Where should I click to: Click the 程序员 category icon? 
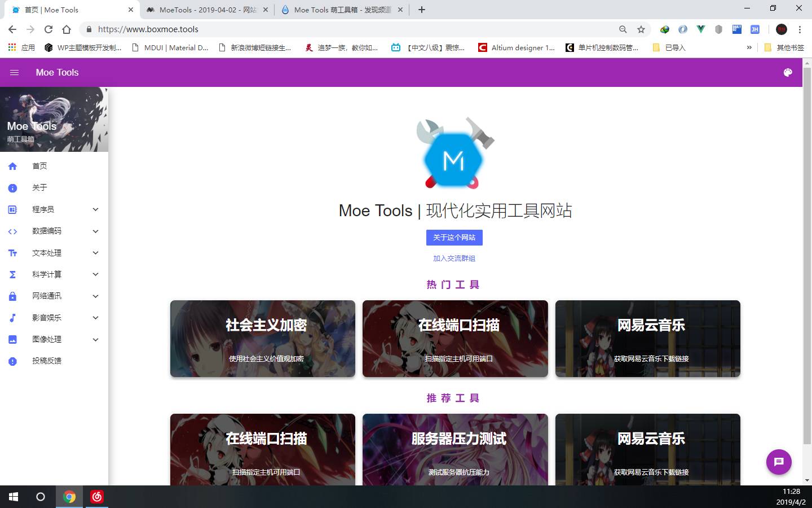pyautogui.click(x=12, y=209)
